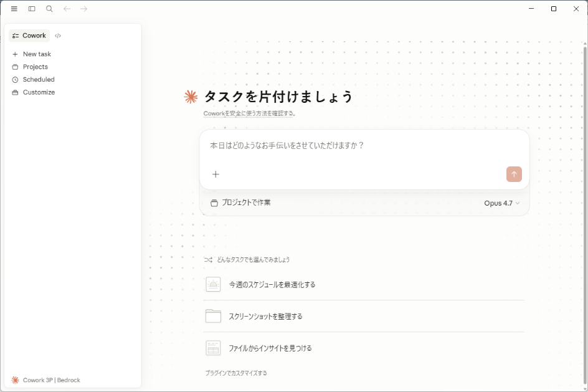Select 今週のスケジュールを最適化する suggestion

point(364,284)
